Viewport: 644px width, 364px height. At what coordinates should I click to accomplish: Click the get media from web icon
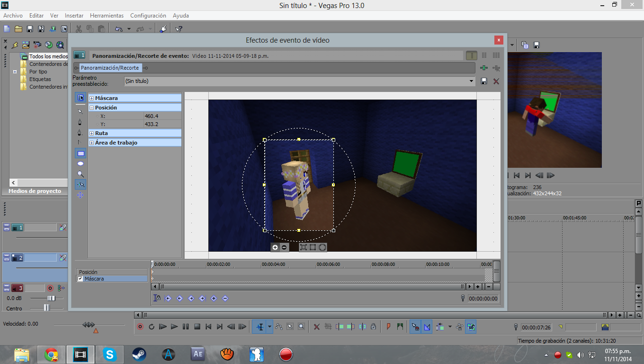pos(60,45)
